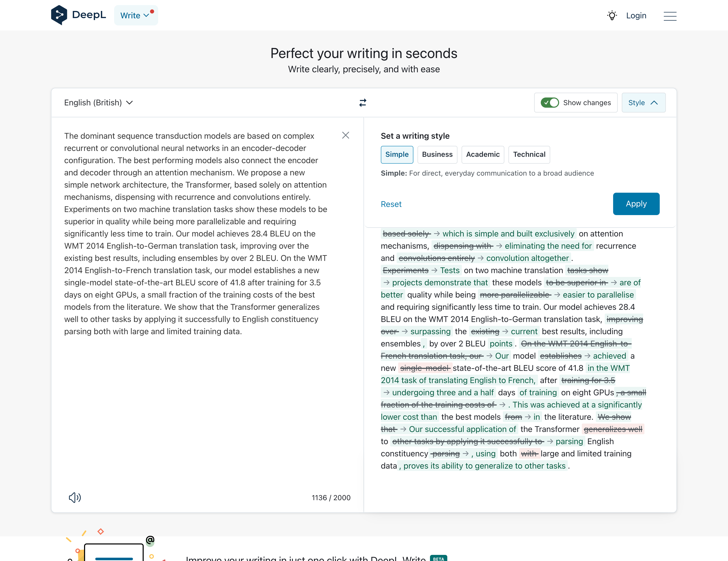
Task: Click the swap text arrows icon
Action: 363,103
